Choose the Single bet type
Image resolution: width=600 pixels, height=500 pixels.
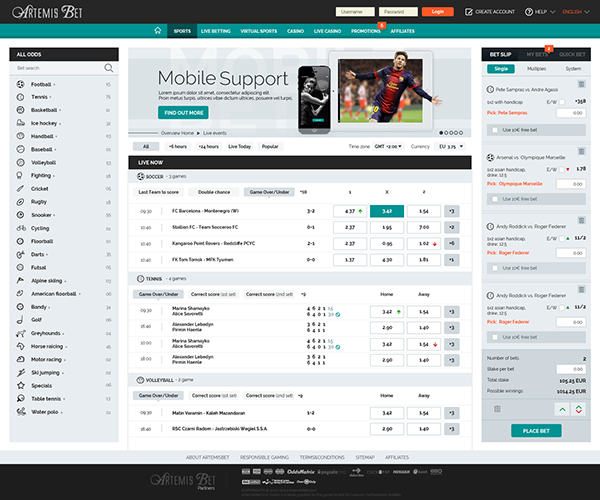(x=501, y=69)
